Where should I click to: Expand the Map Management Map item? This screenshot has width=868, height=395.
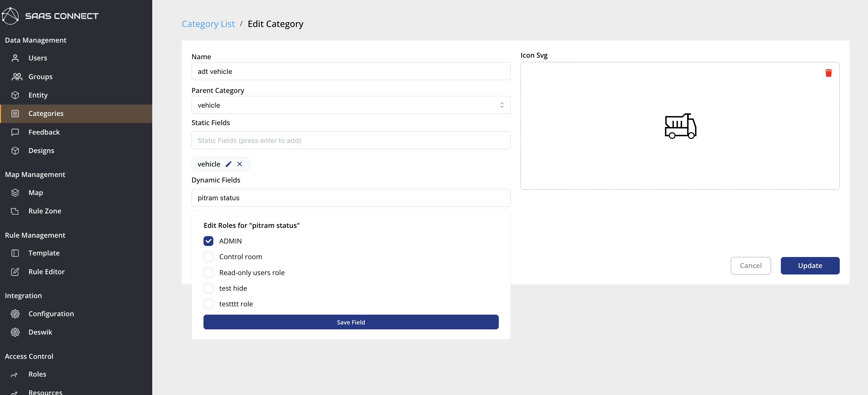click(x=35, y=193)
